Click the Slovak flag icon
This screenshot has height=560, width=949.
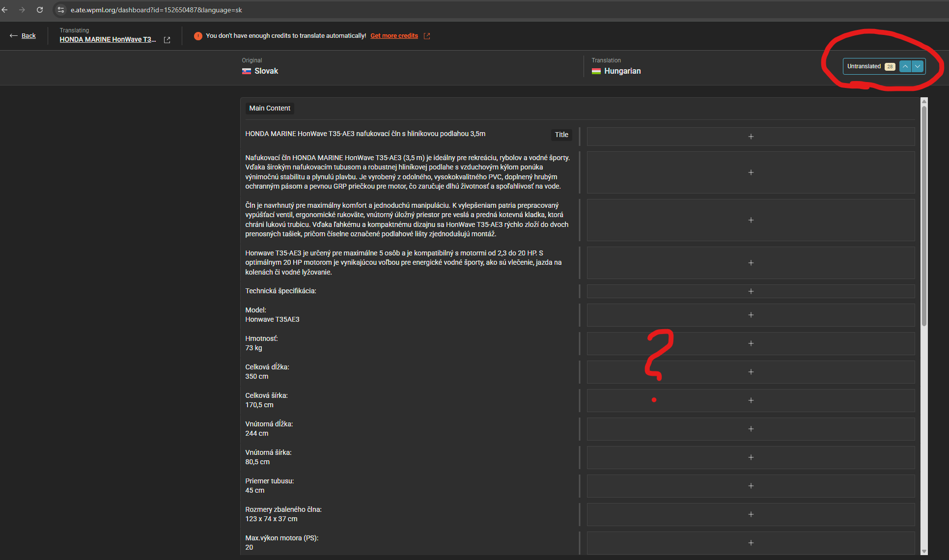click(247, 71)
